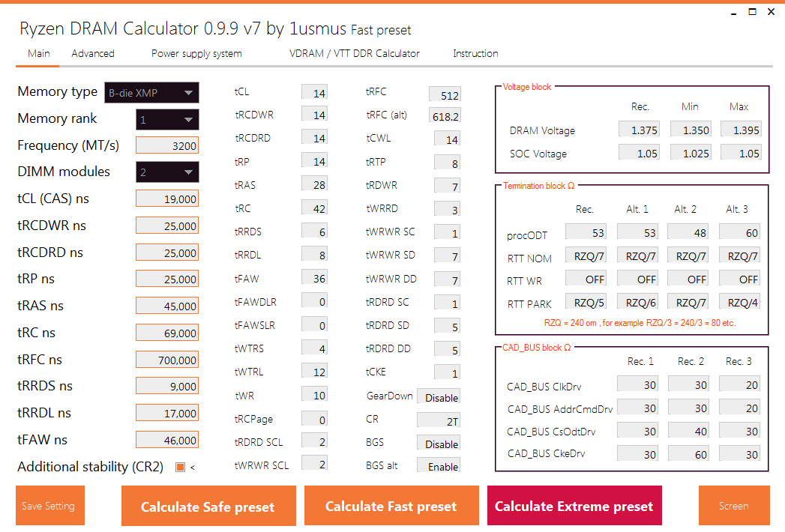Click the tCL (CAS) ns field
The width and height of the screenshot is (785, 532).
click(167, 199)
